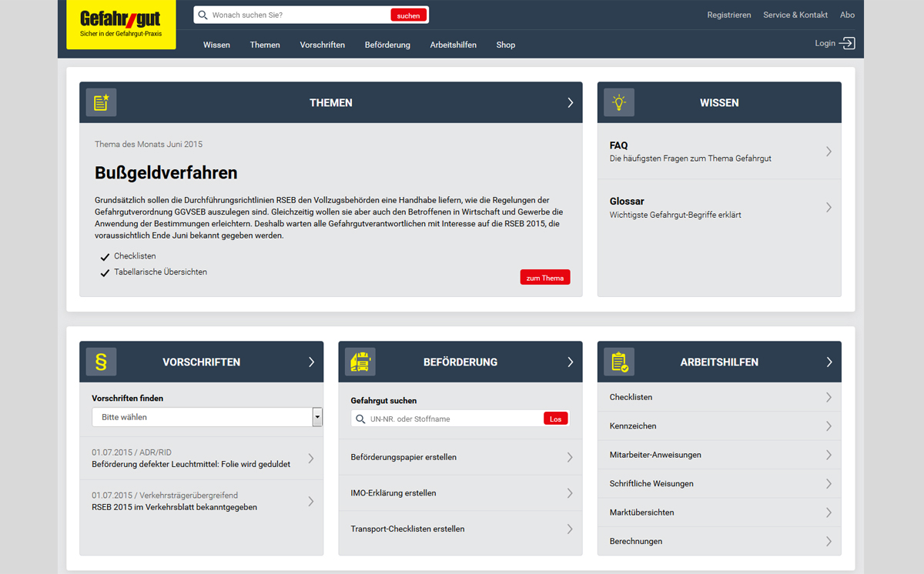Screen dimensions: 924x574
Task: Expand the FAQ entry via its chevron
Action: pos(829,151)
